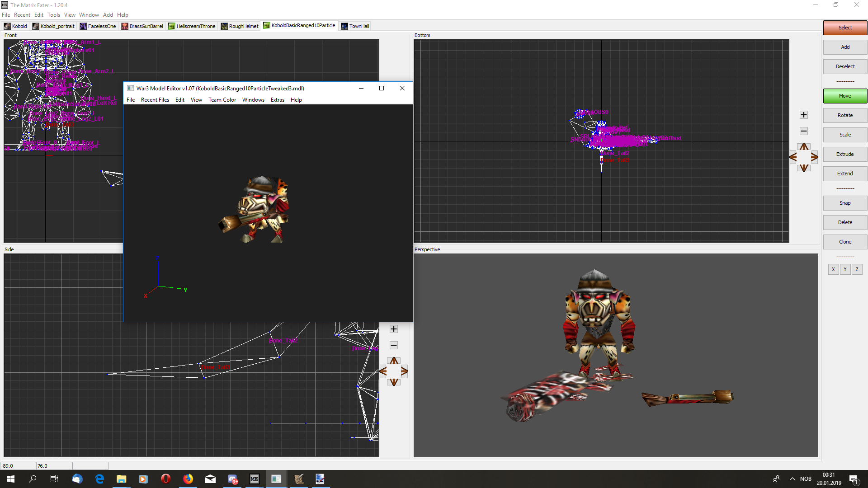Choose the Extend tool

pos(845,174)
